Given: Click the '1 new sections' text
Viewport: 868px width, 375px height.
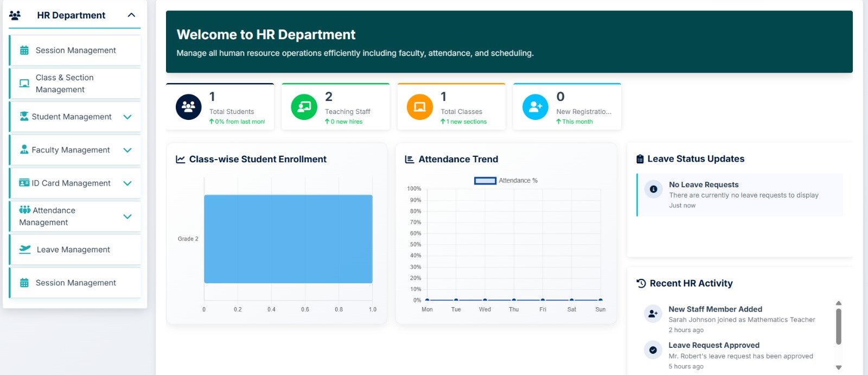Looking at the screenshot, I should [x=467, y=122].
